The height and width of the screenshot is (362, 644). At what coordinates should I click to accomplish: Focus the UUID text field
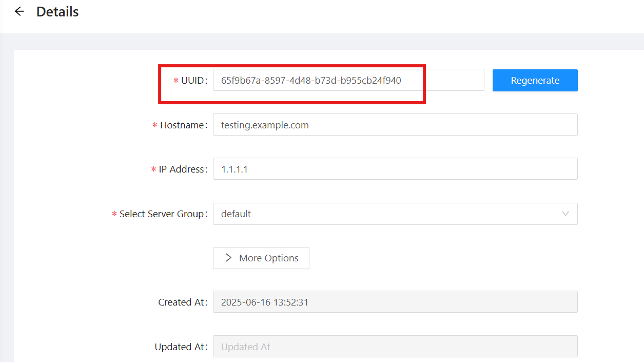[348, 80]
